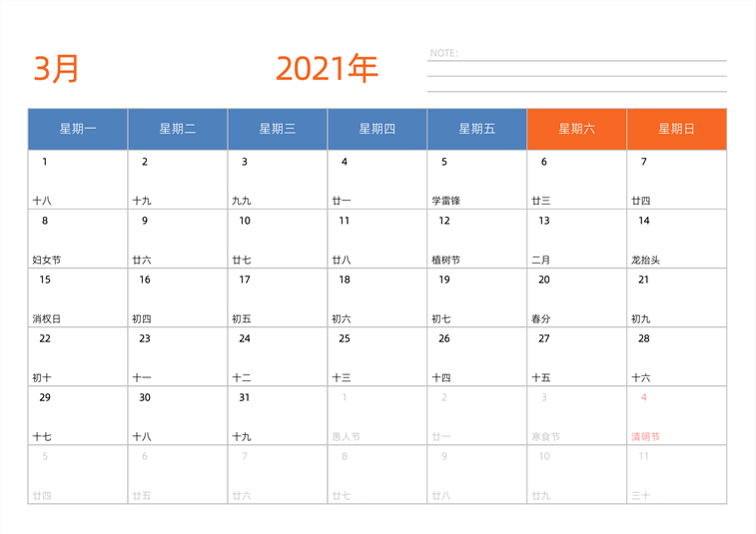756x534 pixels.
Task: Click the 植树节 label on day 12
Action: 446,261
